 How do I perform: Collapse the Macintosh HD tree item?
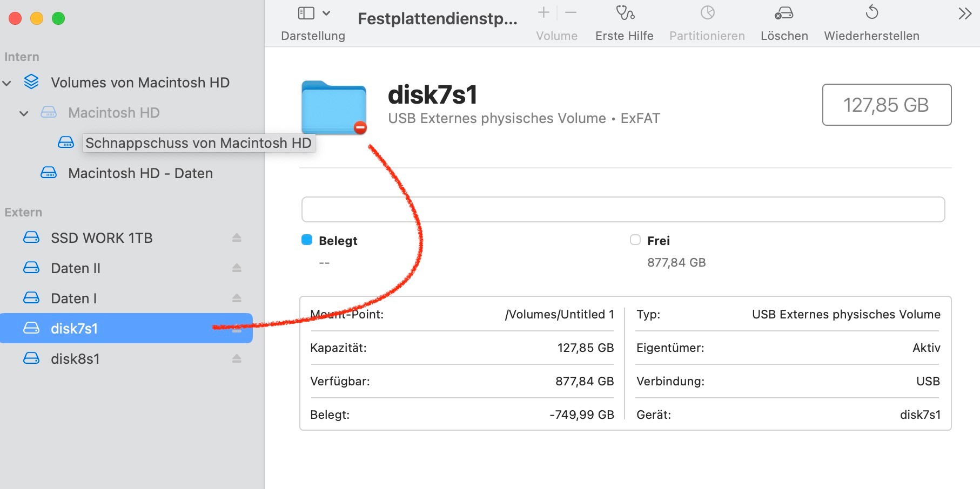pos(24,113)
